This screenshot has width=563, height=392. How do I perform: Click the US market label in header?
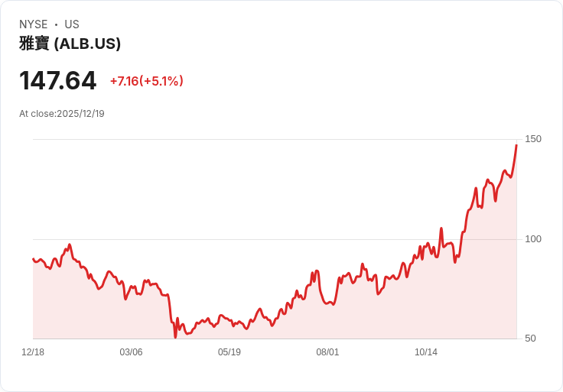[72, 24]
